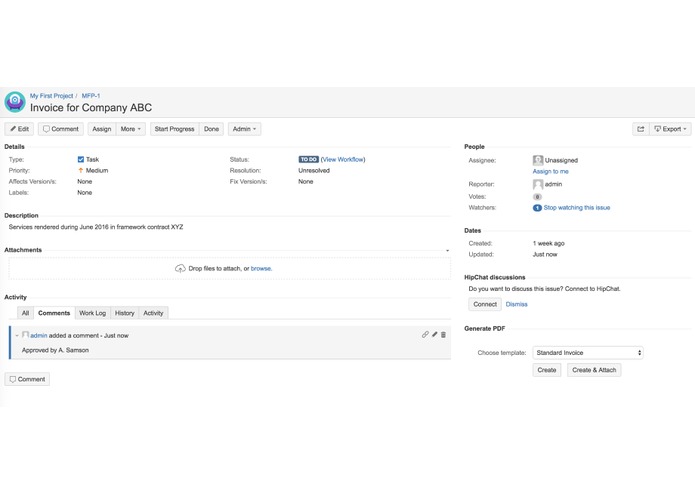Switch to the Work Log tab

[93, 313]
